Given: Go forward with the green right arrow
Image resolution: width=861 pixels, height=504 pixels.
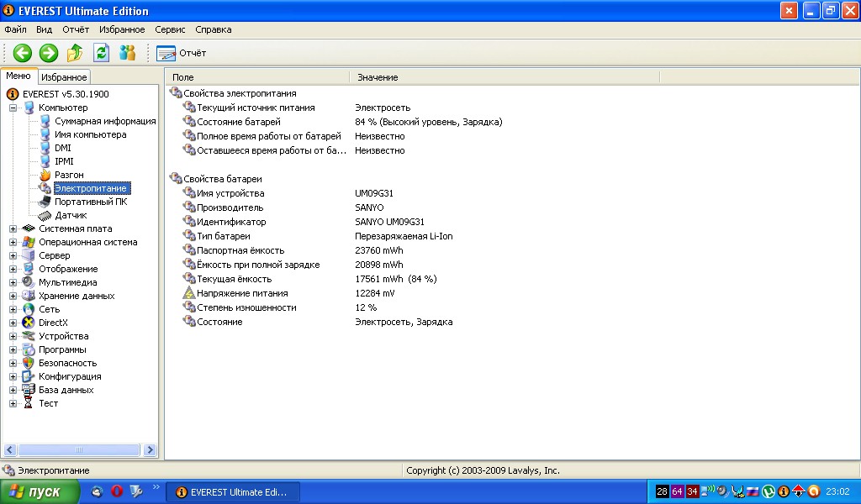Looking at the screenshot, I should click(x=48, y=53).
